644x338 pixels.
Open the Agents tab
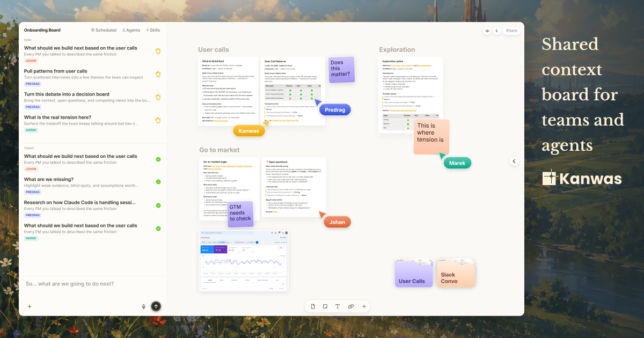click(131, 31)
